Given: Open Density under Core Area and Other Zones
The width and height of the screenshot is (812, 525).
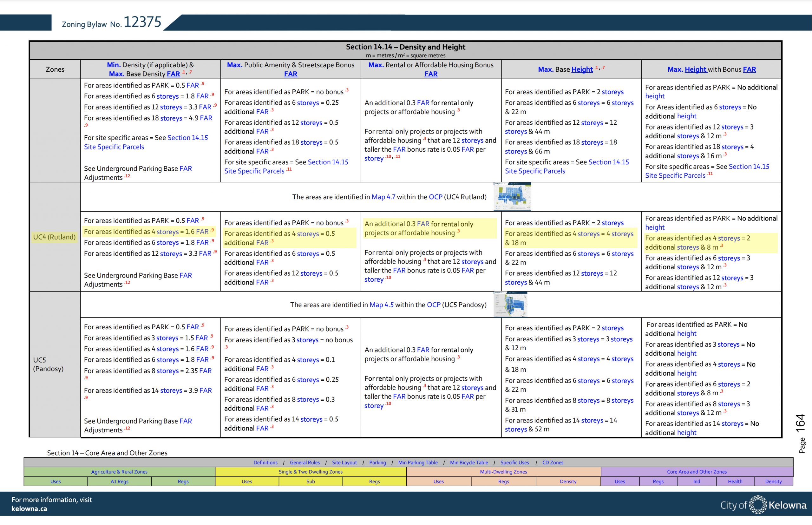Looking at the screenshot, I should tap(774, 481).
